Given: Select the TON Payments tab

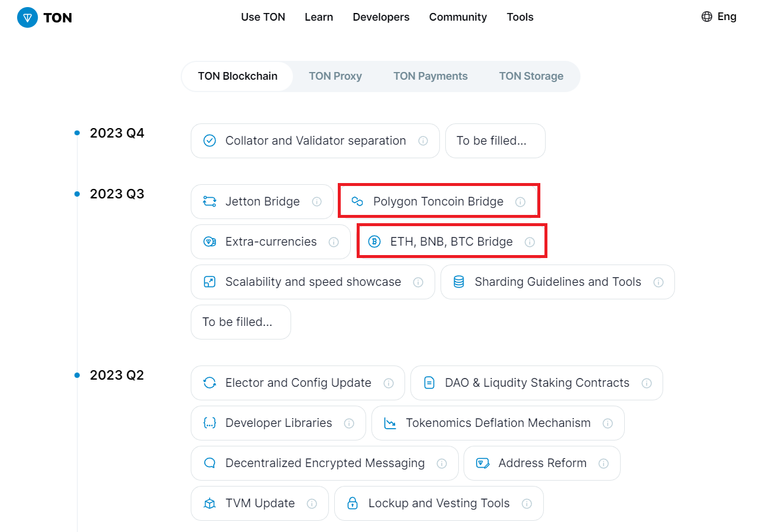Looking at the screenshot, I should click(x=430, y=76).
